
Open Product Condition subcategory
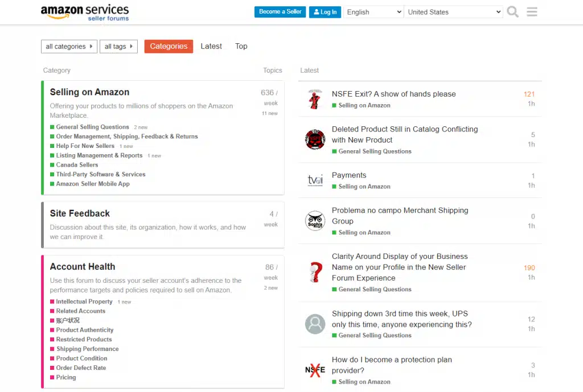[x=82, y=358]
